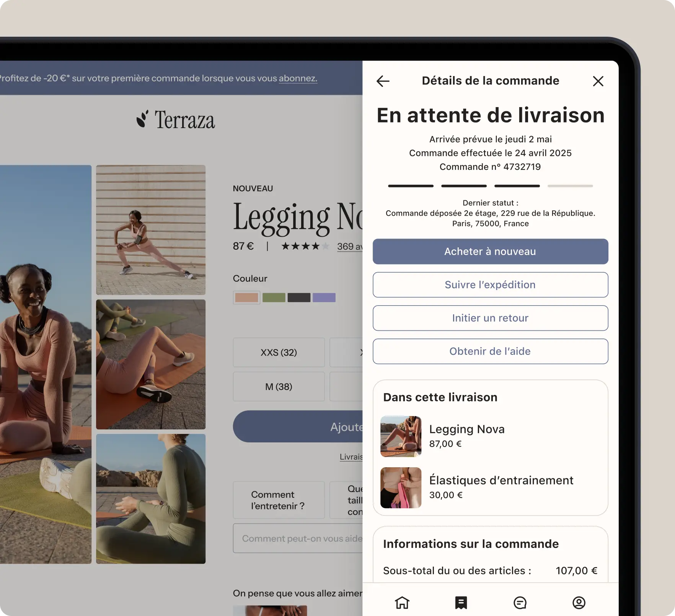Click the delivery progress bar's last segment
Viewport: 675px width, 616px height.
(x=570, y=186)
